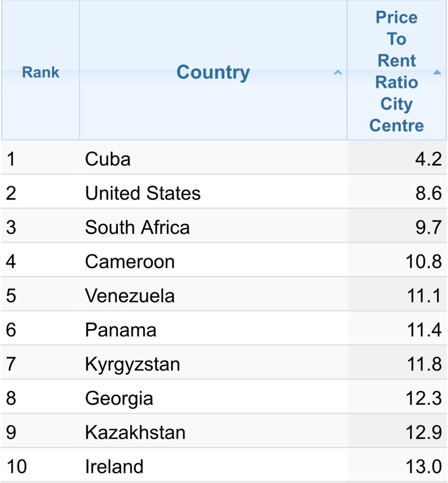The height and width of the screenshot is (483, 448).
Task: Select the Venezuela row
Action: coord(224,296)
